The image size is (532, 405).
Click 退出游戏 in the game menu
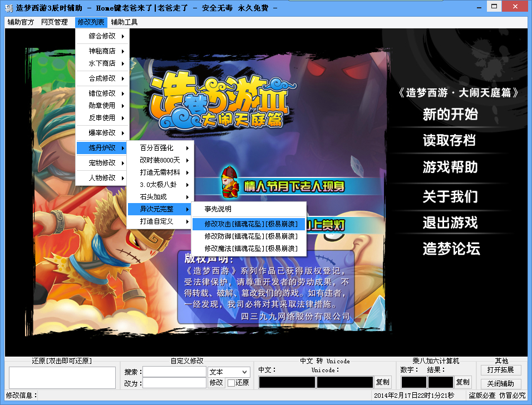point(450,223)
